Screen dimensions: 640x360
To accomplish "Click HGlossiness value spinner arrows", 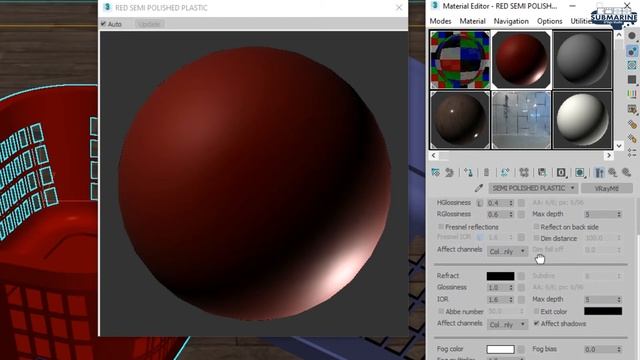I will coord(511,203).
